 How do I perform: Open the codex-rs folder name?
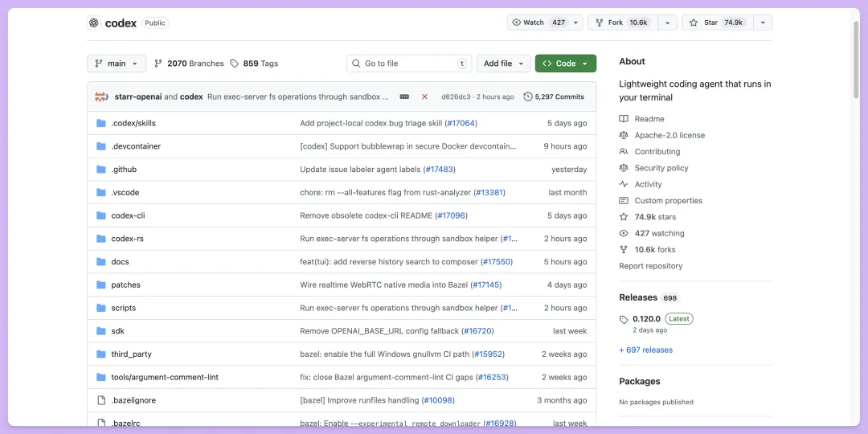[x=127, y=239]
